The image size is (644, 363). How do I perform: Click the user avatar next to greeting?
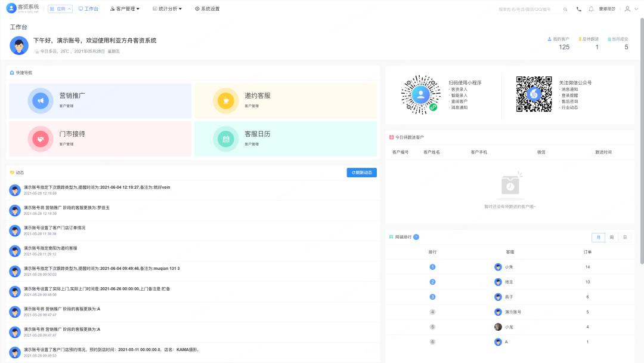(18, 45)
